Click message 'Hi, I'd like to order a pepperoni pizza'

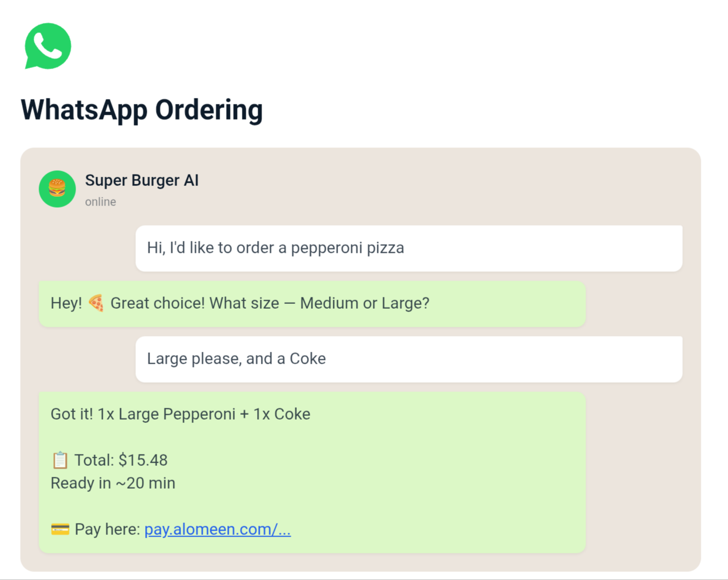tap(409, 248)
